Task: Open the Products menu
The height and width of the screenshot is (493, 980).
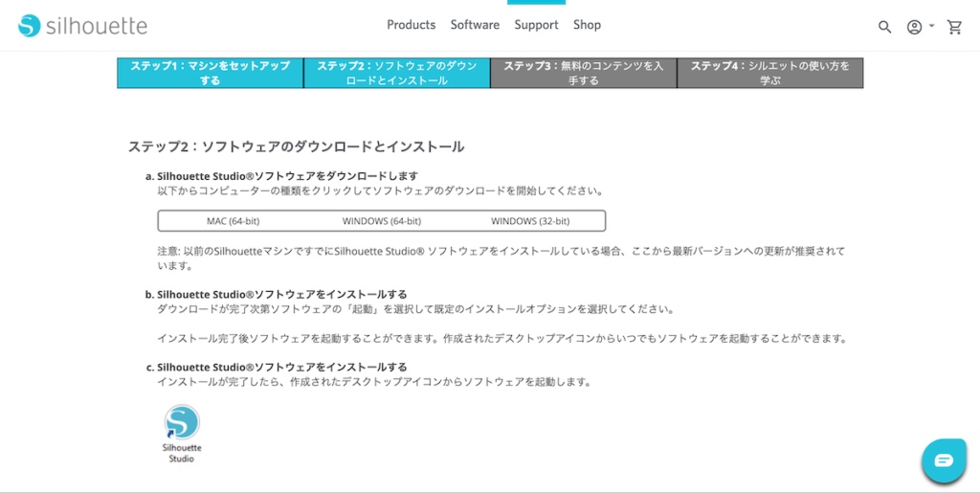Action: 412,25
